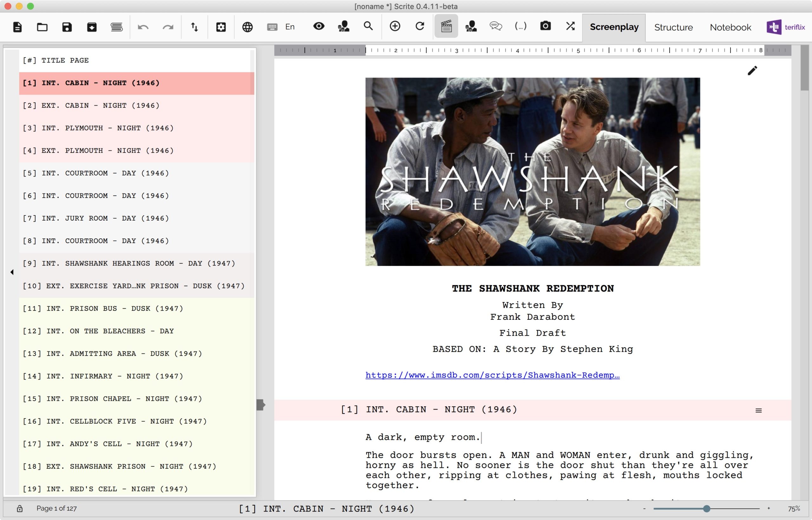Select scene [4] EXT. PLYMOUTH - NIGHT
The image size is (812, 520).
tap(137, 151)
